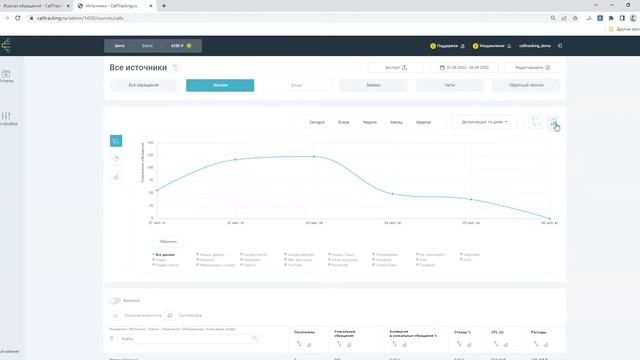Switch to the Звонки tab
Image resolution: width=640 pixels, height=360 pixels.
point(220,85)
